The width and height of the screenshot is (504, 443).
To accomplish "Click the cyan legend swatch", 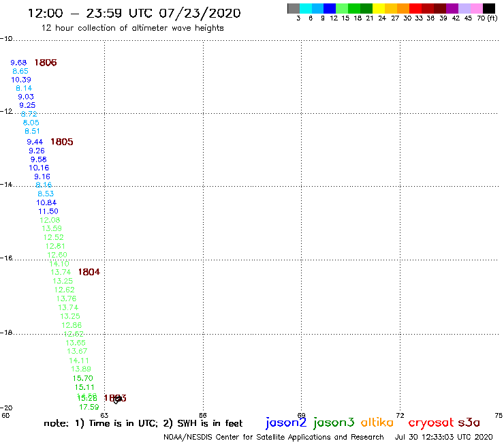I will pyautogui.click(x=306, y=8).
